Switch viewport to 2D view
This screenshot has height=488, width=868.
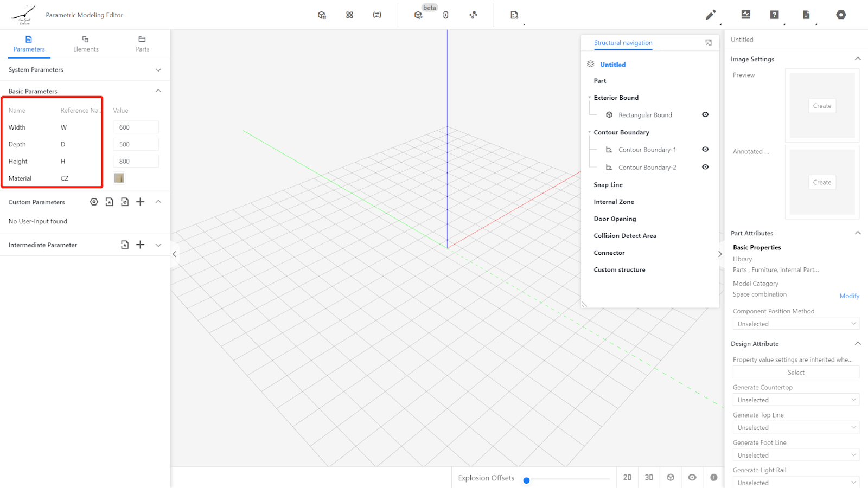tap(627, 478)
